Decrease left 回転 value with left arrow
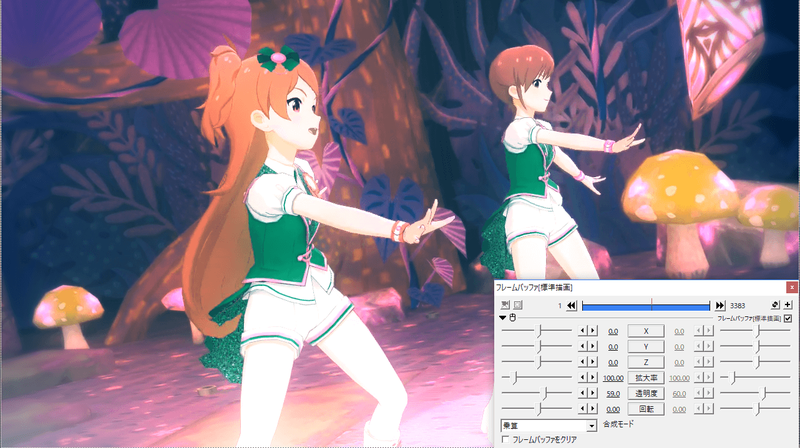Screen dimensions: 800x448 tap(583, 409)
